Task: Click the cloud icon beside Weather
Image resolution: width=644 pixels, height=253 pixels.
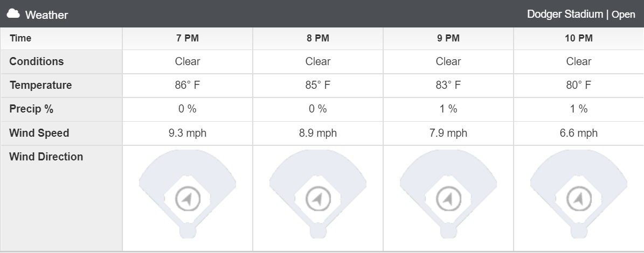Action: pos(13,13)
